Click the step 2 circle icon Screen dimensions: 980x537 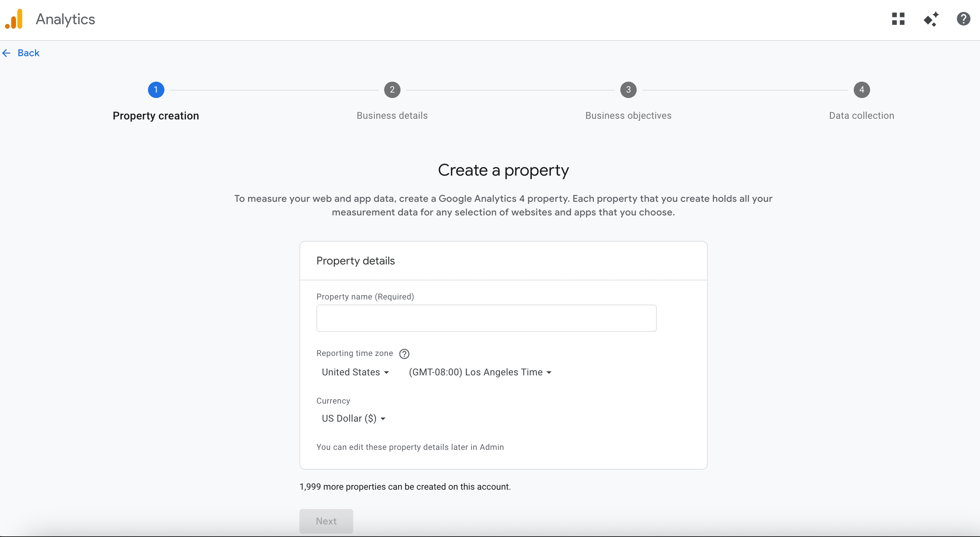[x=392, y=90]
